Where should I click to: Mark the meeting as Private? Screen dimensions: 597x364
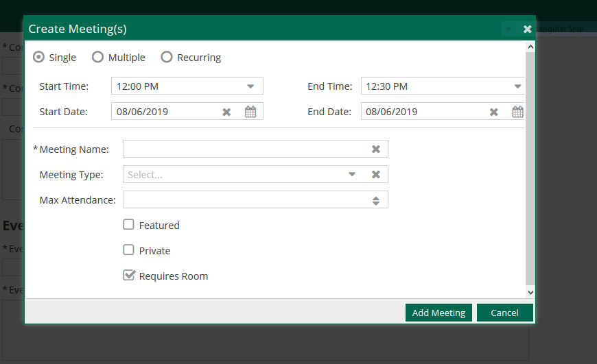[x=128, y=250]
